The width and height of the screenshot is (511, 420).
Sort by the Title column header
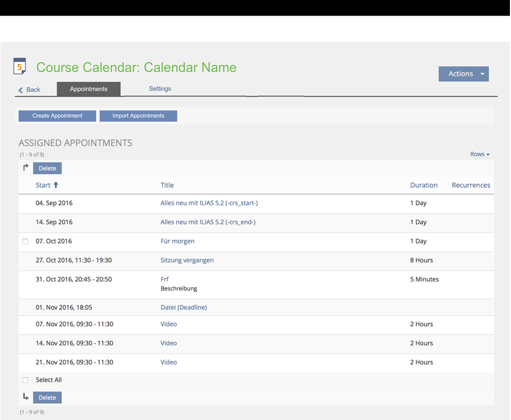[x=167, y=185]
